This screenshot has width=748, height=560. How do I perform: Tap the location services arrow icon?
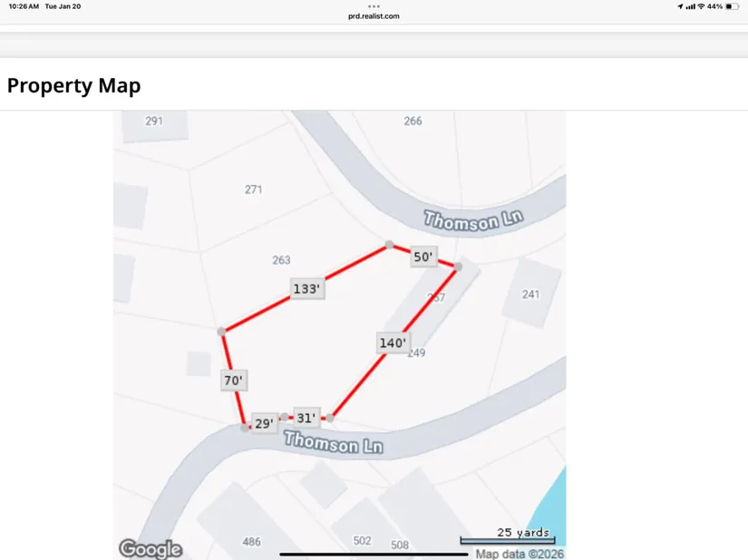tap(680, 6)
